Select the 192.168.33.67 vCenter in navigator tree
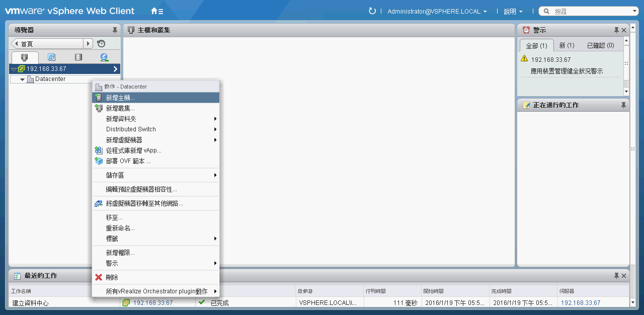Viewport: 644px width, 315px height. pos(46,69)
